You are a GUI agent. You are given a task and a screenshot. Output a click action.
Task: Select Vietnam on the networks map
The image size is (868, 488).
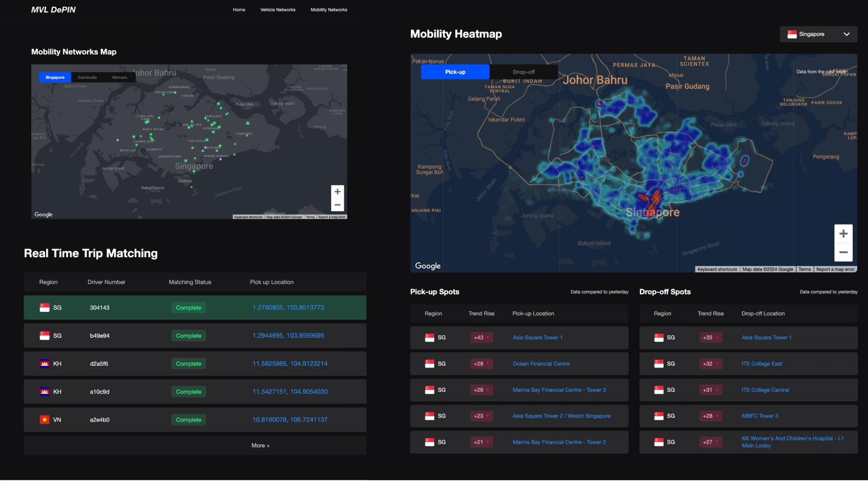[x=119, y=77]
